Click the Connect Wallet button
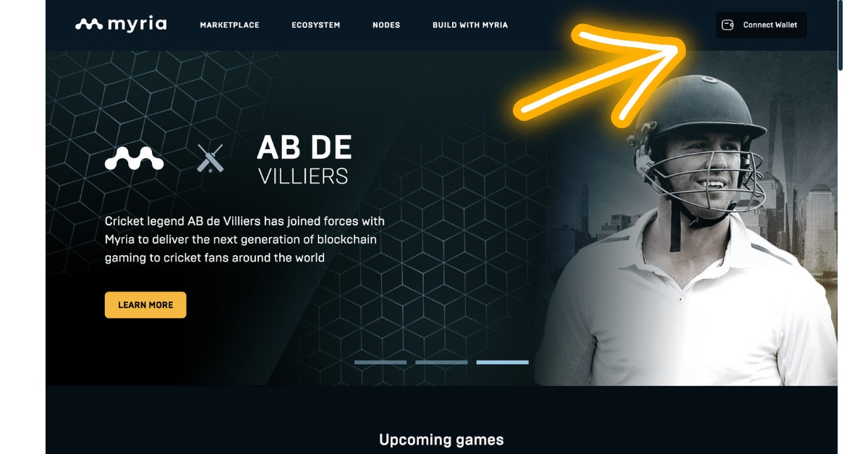Viewport: 868px width, 454px height. tap(761, 25)
